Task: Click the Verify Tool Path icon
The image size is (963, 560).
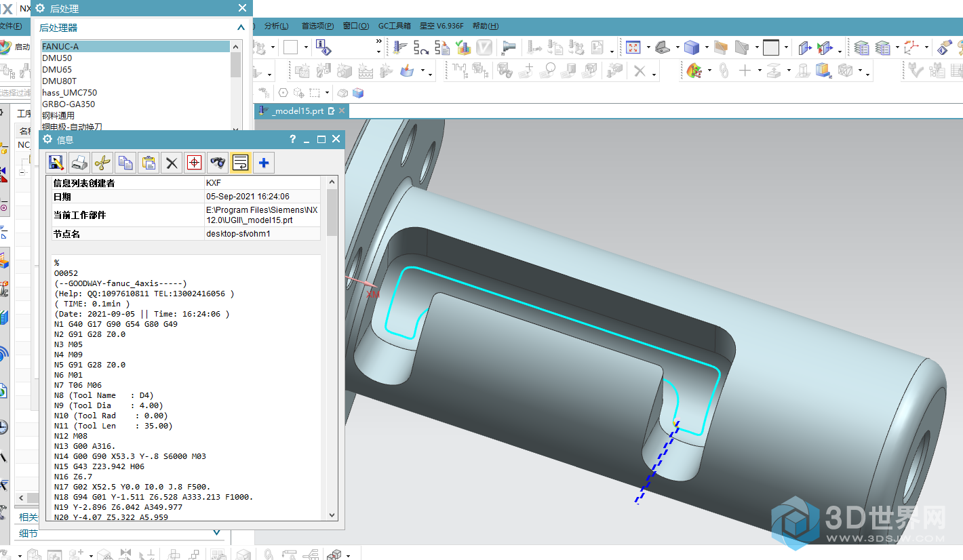Action: click(463, 47)
